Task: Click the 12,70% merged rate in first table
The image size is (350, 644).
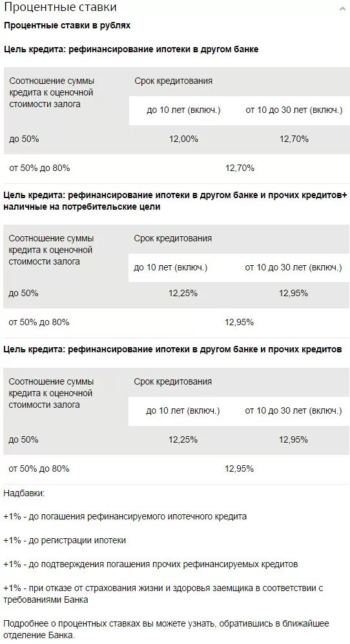Action: pos(240,168)
